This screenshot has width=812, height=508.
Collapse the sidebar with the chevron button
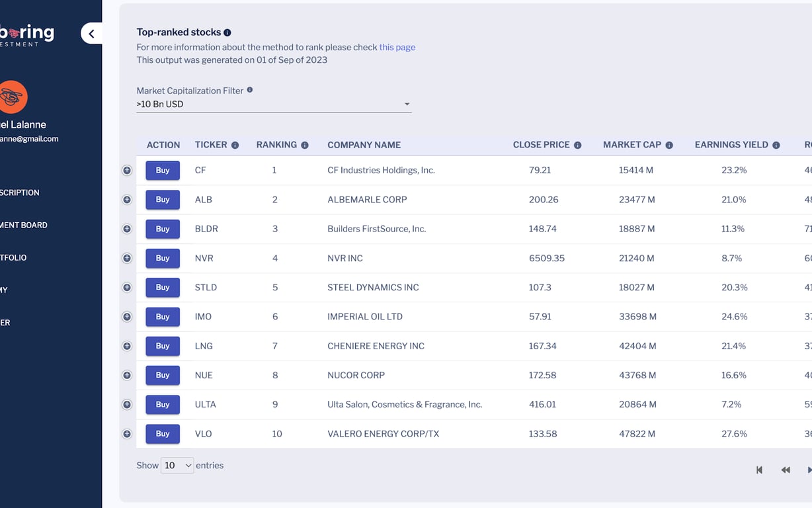tap(91, 34)
